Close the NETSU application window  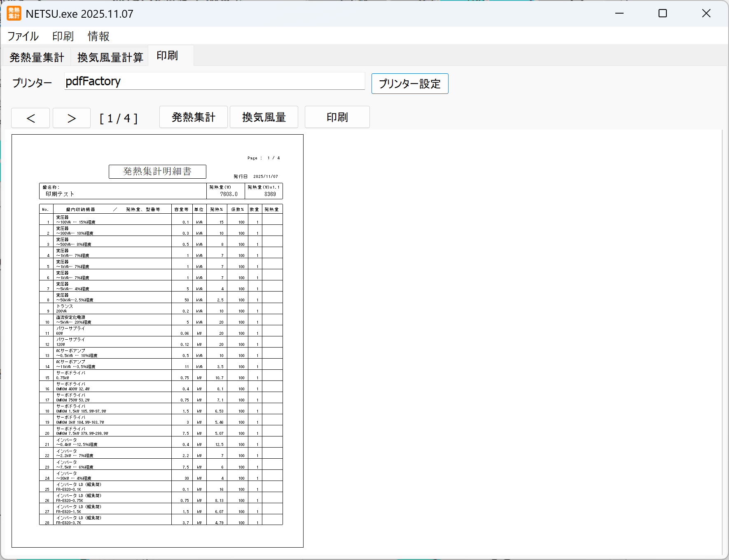(x=706, y=14)
